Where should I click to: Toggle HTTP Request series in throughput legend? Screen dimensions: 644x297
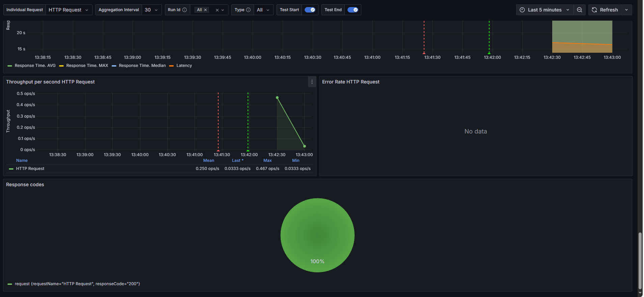(30, 169)
